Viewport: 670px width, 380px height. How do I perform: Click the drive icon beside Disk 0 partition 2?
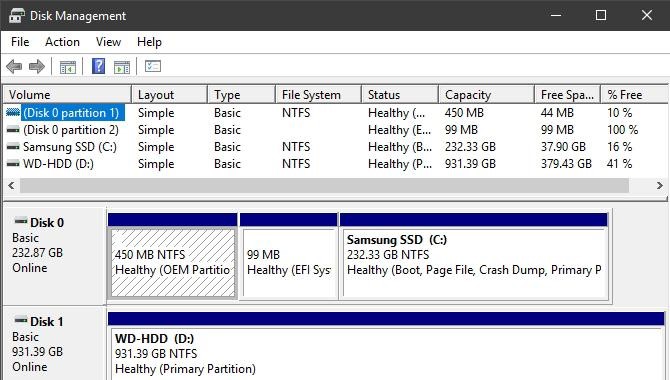pyautogui.click(x=13, y=130)
